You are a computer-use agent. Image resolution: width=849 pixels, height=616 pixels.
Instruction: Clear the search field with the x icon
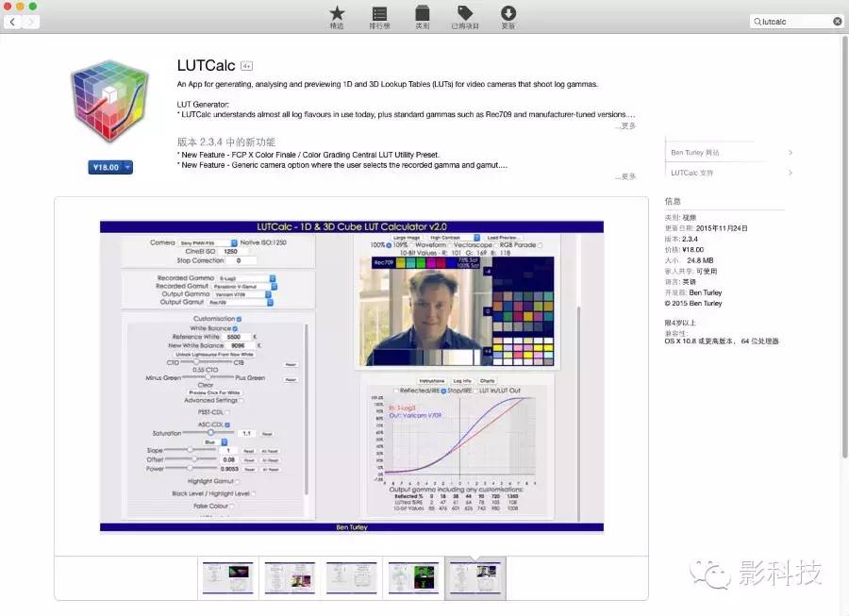click(837, 21)
